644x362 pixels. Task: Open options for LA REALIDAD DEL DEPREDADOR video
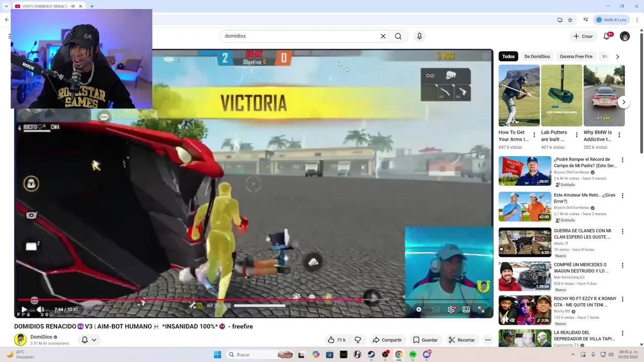pyautogui.click(x=622, y=333)
